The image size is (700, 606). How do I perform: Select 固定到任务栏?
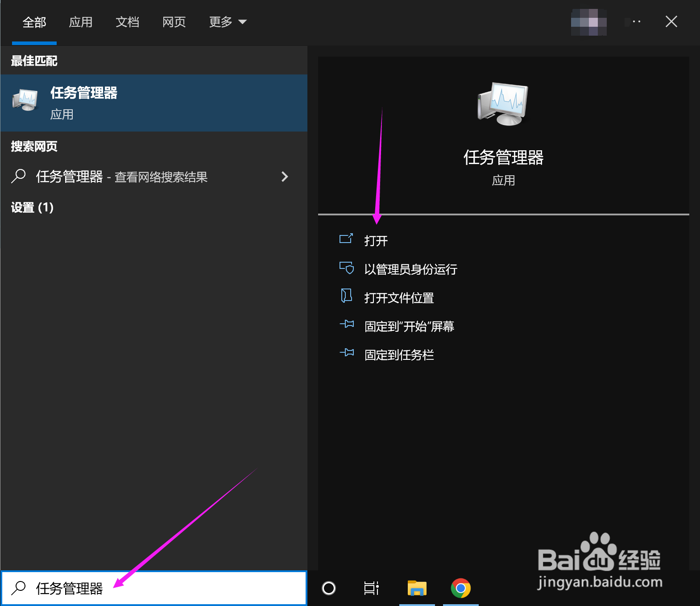pyautogui.click(x=399, y=355)
